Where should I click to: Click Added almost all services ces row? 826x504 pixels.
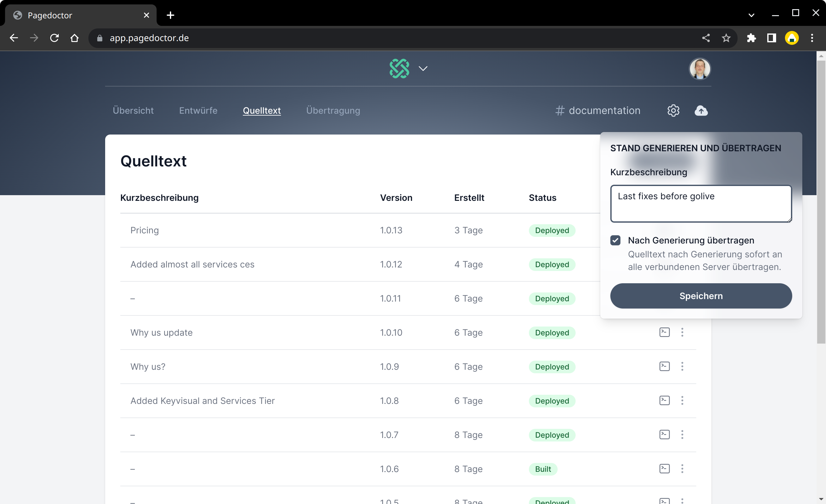click(x=192, y=265)
